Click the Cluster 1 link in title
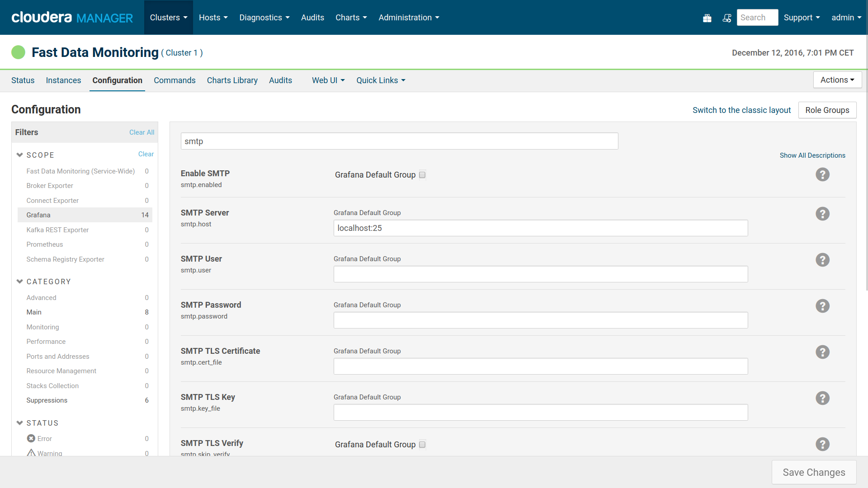Viewport: 868px width, 488px height. tap(182, 53)
